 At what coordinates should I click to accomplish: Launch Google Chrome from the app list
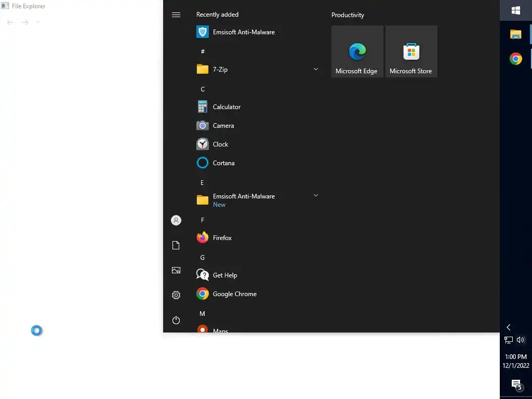click(258, 294)
